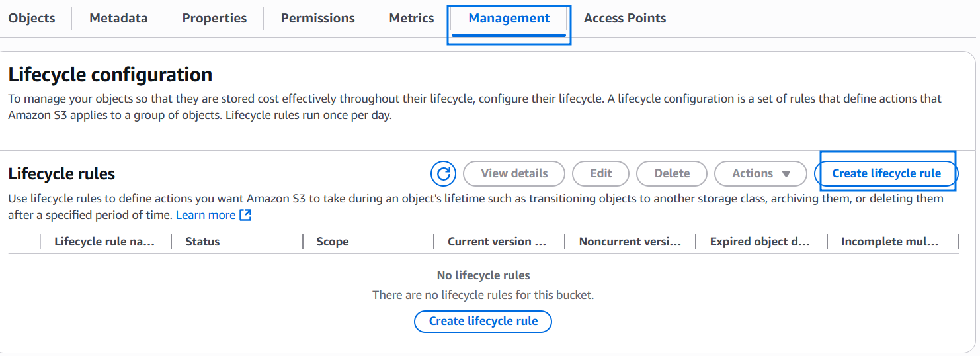
Task: View the Metrics tab
Action: (411, 19)
